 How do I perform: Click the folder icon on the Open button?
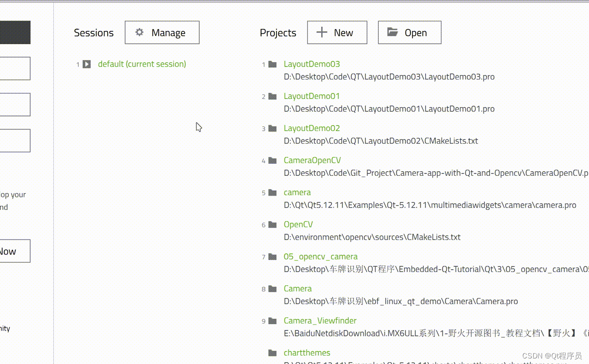coord(392,32)
